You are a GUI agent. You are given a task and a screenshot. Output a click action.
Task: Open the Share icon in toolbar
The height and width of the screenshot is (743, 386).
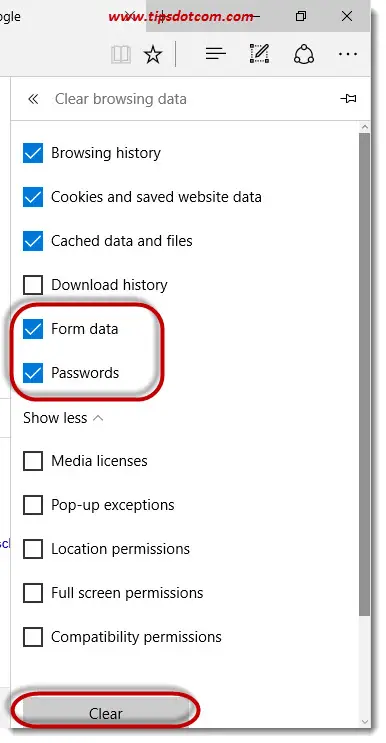coord(304,54)
